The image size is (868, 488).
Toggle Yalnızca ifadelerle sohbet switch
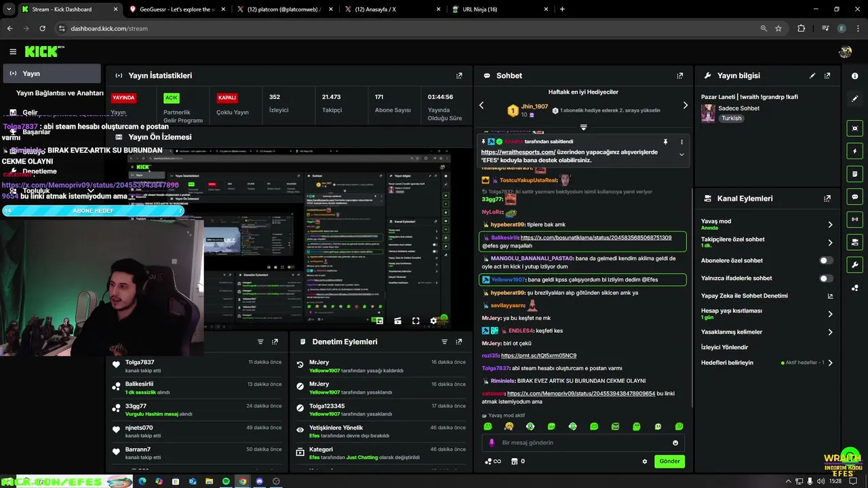[x=826, y=278]
